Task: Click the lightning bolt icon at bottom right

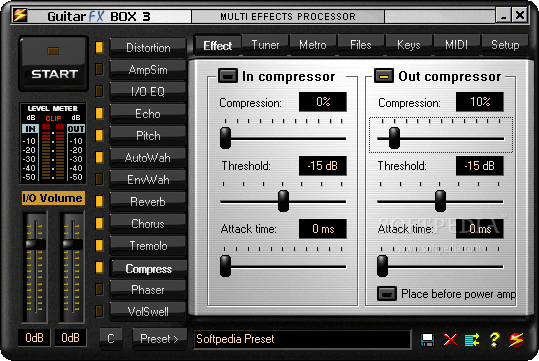Action: 516,340
